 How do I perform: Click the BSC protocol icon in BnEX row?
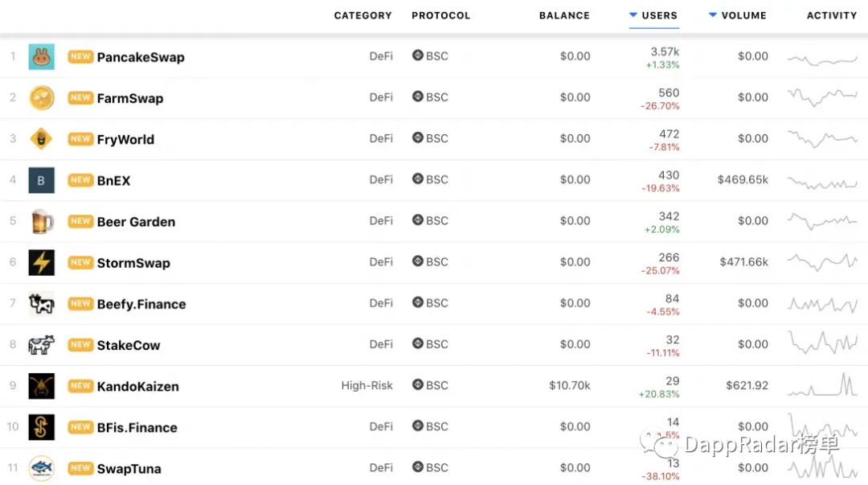tap(418, 179)
